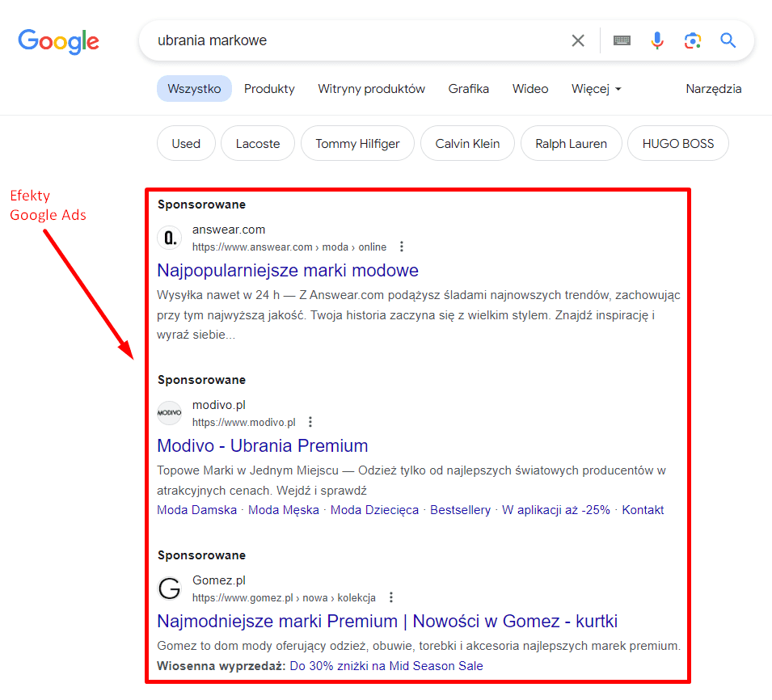Apply the Ralph Lauren filter chip
772x700 pixels.
[572, 143]
